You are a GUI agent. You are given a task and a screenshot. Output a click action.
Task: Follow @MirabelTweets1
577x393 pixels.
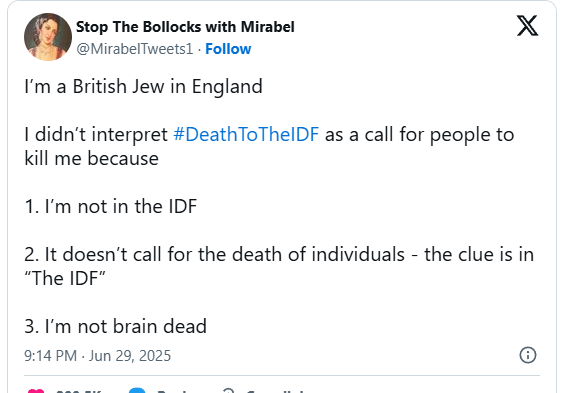click(x=228, y=49)
